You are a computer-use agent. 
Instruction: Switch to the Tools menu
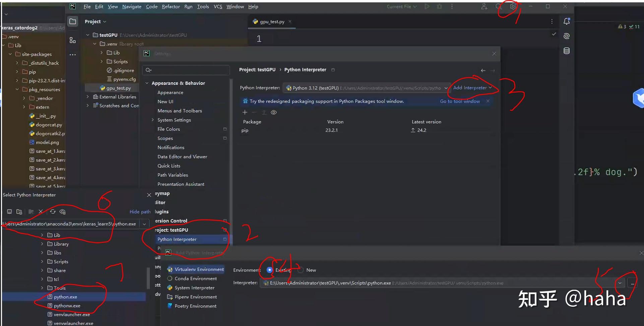(203, 6)
